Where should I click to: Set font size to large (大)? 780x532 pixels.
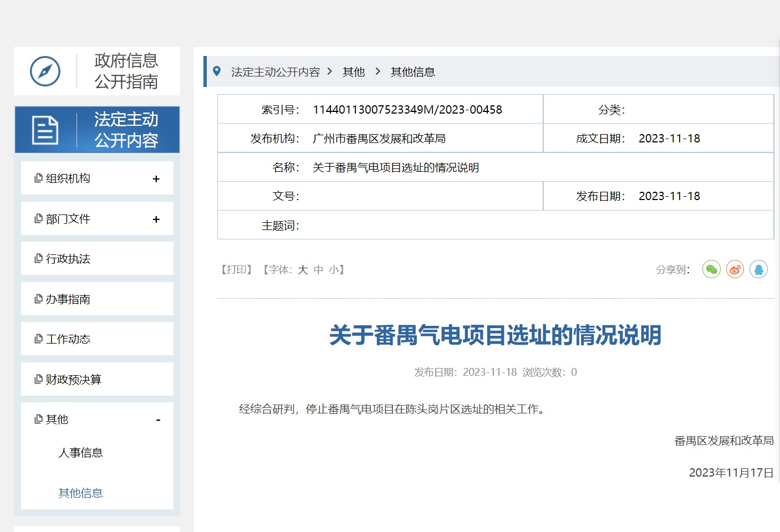[x=303, y=270]
